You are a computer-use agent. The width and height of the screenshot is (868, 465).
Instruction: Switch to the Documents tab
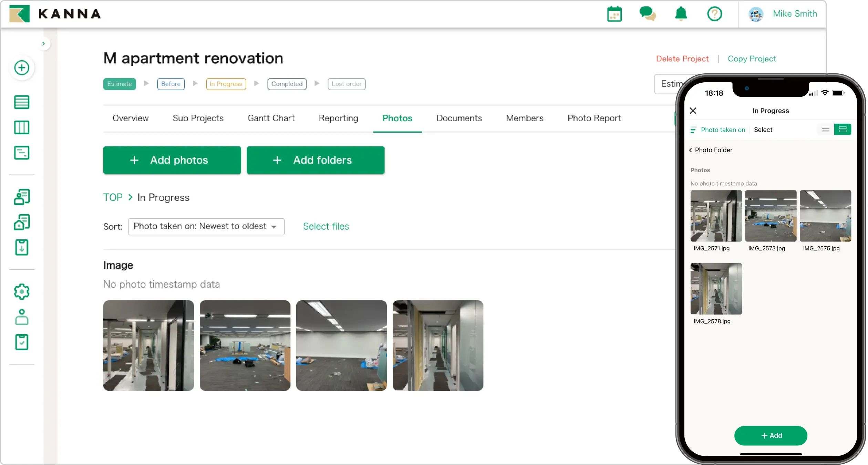pyautogui.click(x=459, y=118)
